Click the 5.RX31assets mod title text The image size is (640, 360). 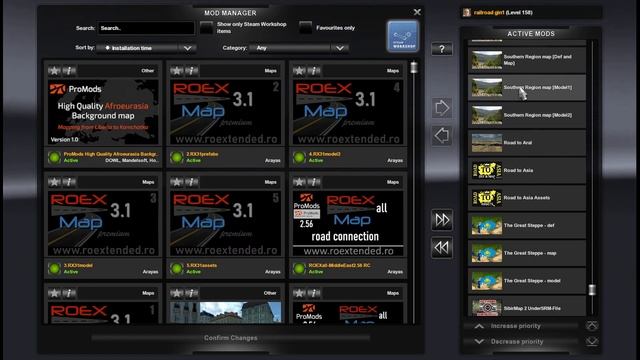(x=202, y=265)
